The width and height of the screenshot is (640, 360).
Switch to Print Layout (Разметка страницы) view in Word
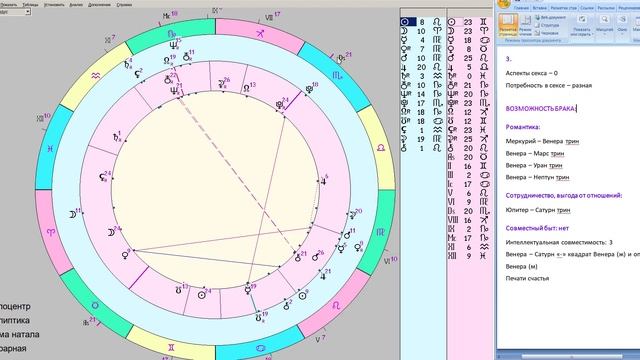tap(508, 25)
